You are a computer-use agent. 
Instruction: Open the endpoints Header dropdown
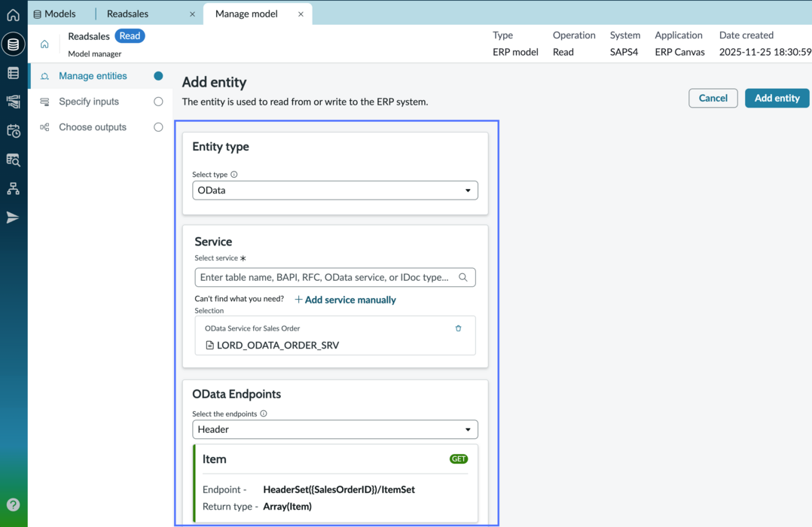click(335, 430)
